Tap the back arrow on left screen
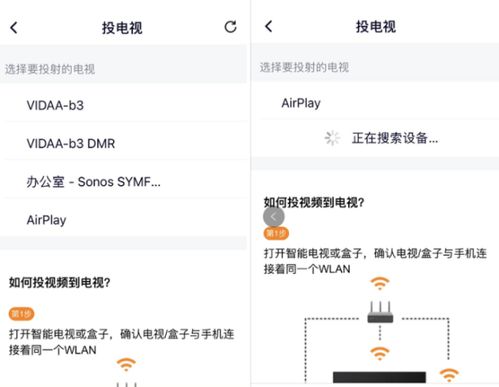 14,28
